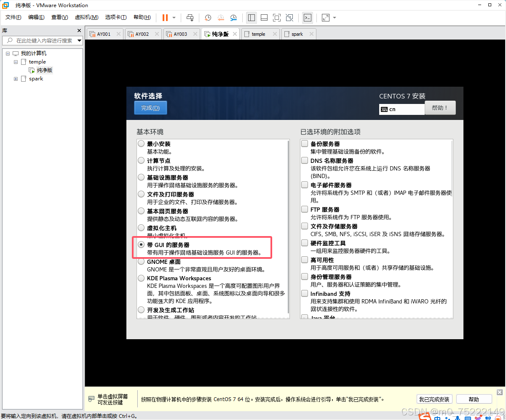Select the 基本网页服务器 radio option

click(x=141, y=211)
